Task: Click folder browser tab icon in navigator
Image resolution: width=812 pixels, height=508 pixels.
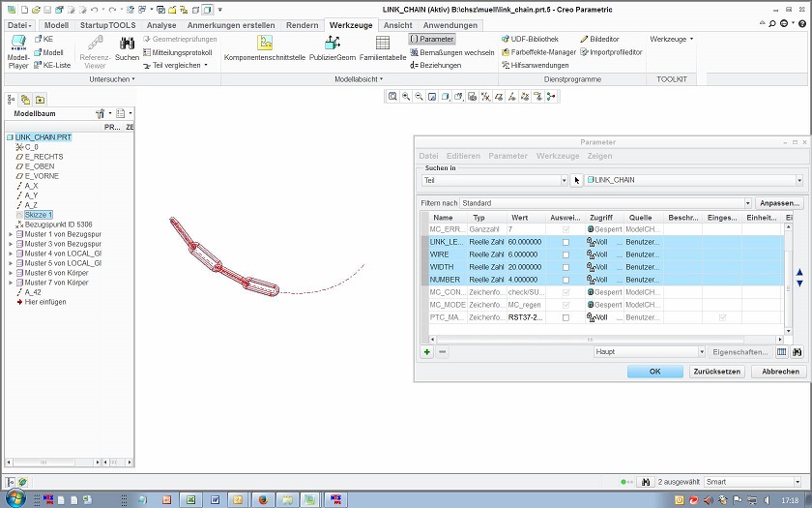Action: point(25,100)
